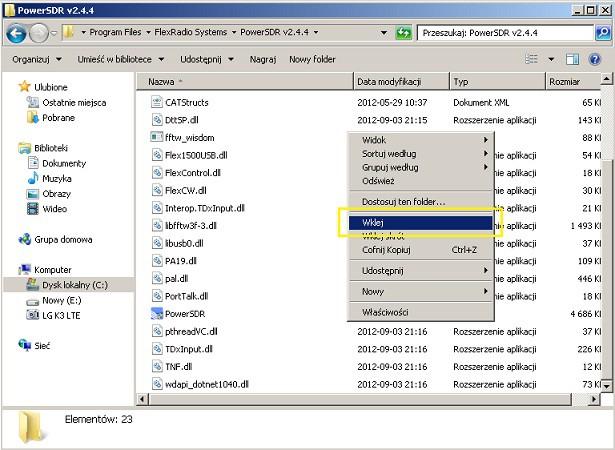This screenshot has height=450, width=615.
Task: Select the FlexControl.dll file icon
Action: pos(157,173)
